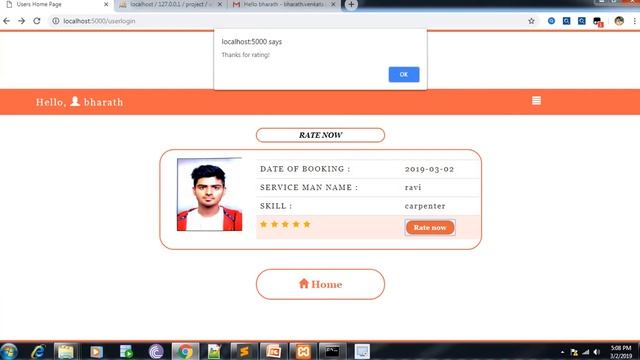640x360 pixels.
Task: Click the first blue search extension icon
Action: tap(567, 21)
